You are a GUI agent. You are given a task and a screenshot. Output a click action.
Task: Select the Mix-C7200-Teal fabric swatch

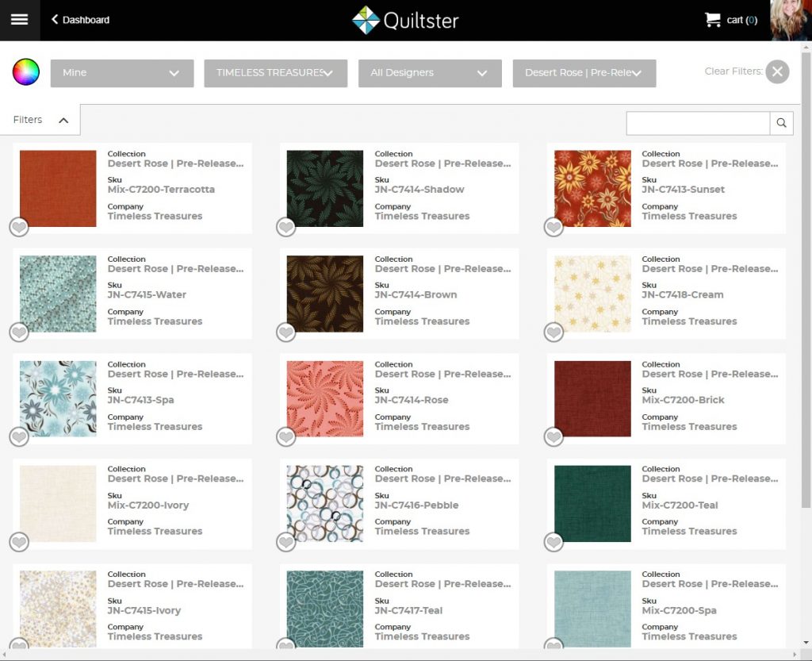point(592,504)
